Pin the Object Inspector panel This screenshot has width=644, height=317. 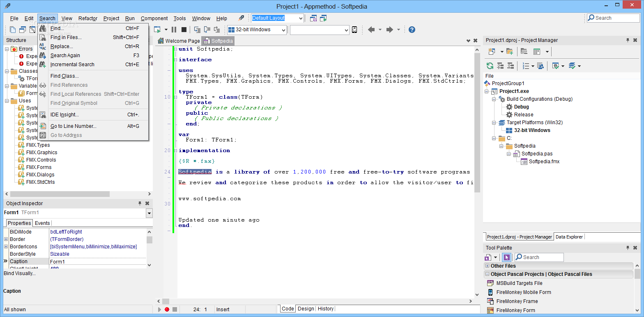coord(140,204)
